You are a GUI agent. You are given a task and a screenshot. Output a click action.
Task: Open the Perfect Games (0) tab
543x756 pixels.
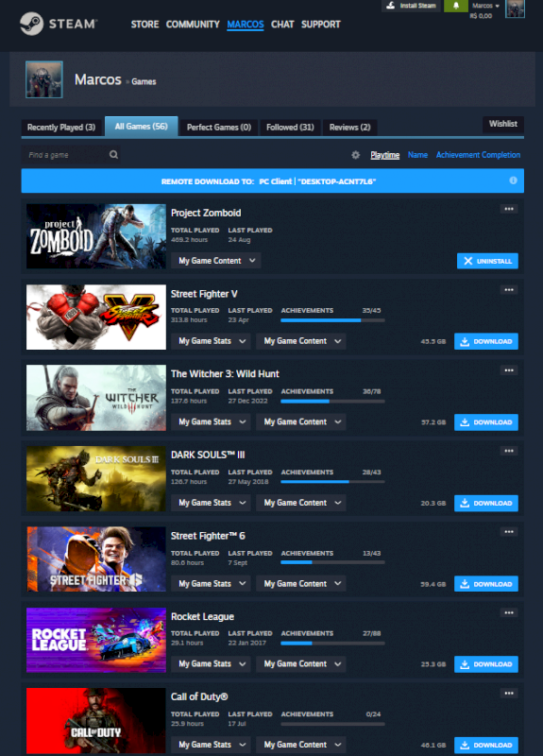click(x=219, y=128)
